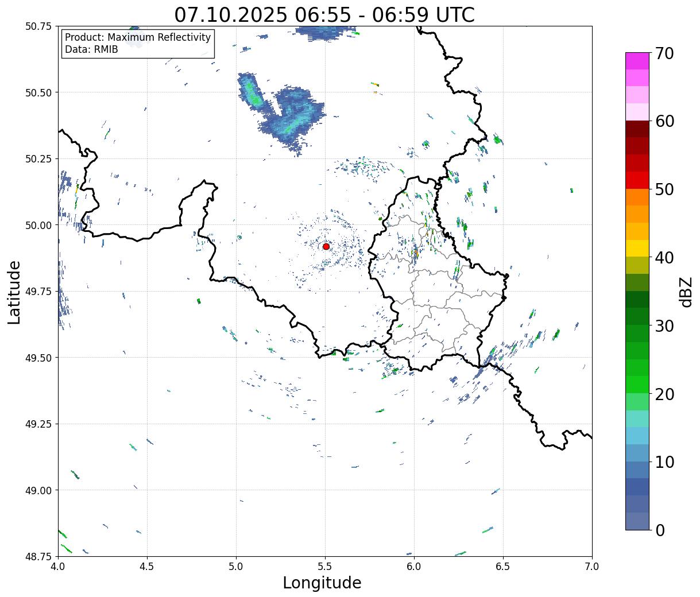Click the colorbar tick label 20
Image resolution: width=700 pixels, height=597 pixels.
664,394
